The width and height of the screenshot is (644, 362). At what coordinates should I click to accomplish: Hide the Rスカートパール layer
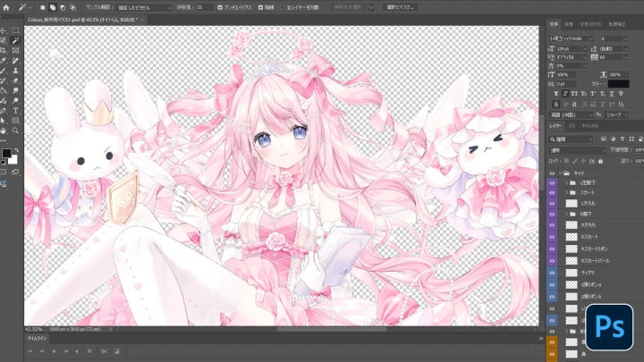point(552,261)
